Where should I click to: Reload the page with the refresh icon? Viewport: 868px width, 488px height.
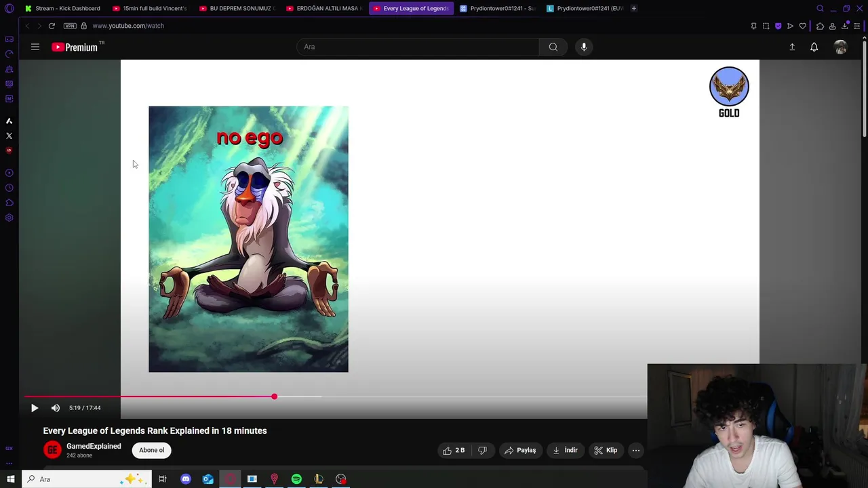point(52,26)
